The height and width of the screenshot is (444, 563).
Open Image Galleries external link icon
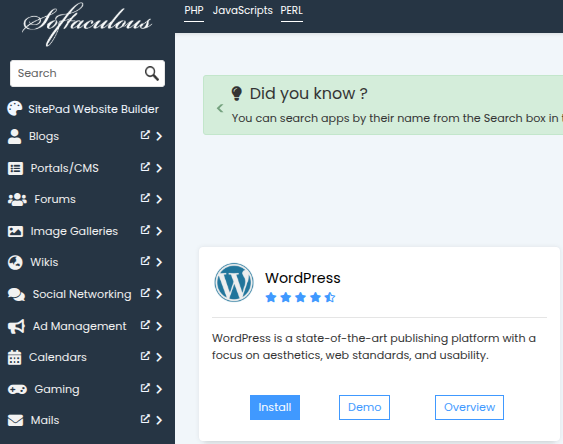coord(145,230)
